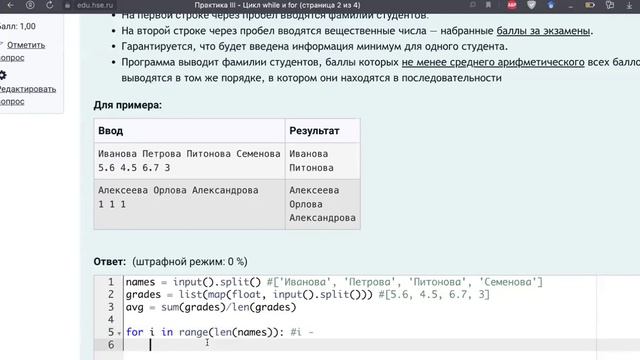
Task: Click the input values 1 1 1
Action: point(112,204)
